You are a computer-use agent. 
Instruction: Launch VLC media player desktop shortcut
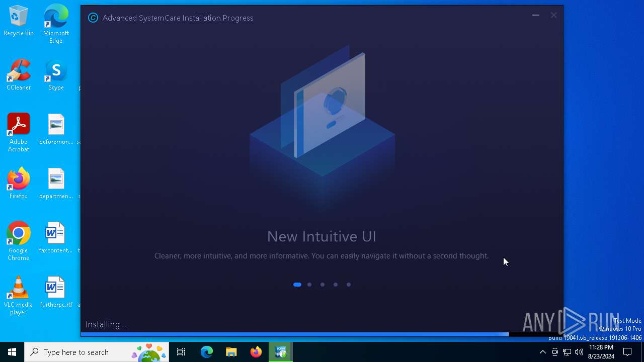click(x=19, y=296)
